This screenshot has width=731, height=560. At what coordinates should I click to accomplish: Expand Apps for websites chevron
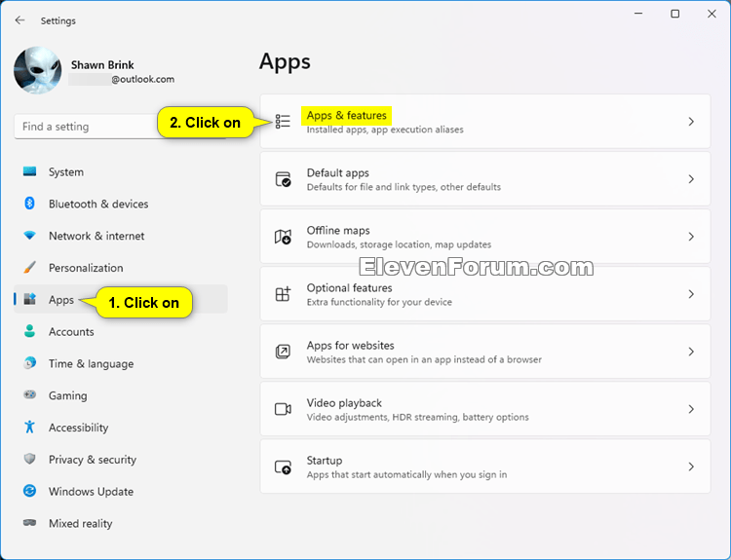(x=691, y=352)
